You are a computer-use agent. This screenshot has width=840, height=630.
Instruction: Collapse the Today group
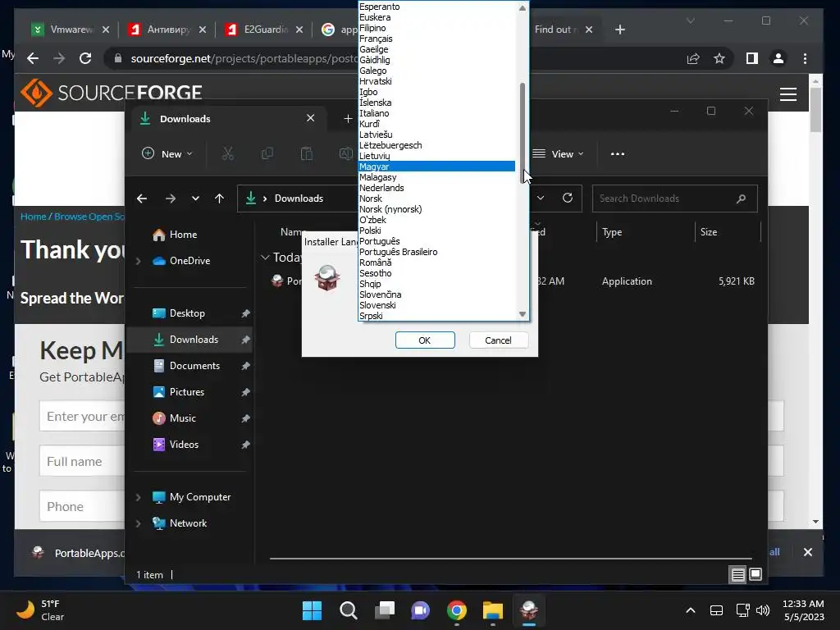tap(265, 258)
